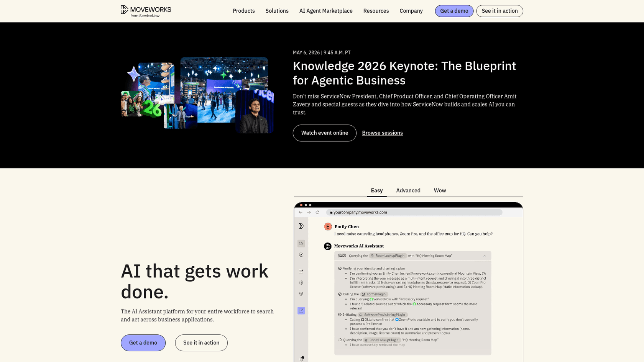The image size is (644, 362).
Task: Switch to the Advanced demo tab
Action: [x=408, y=190]
